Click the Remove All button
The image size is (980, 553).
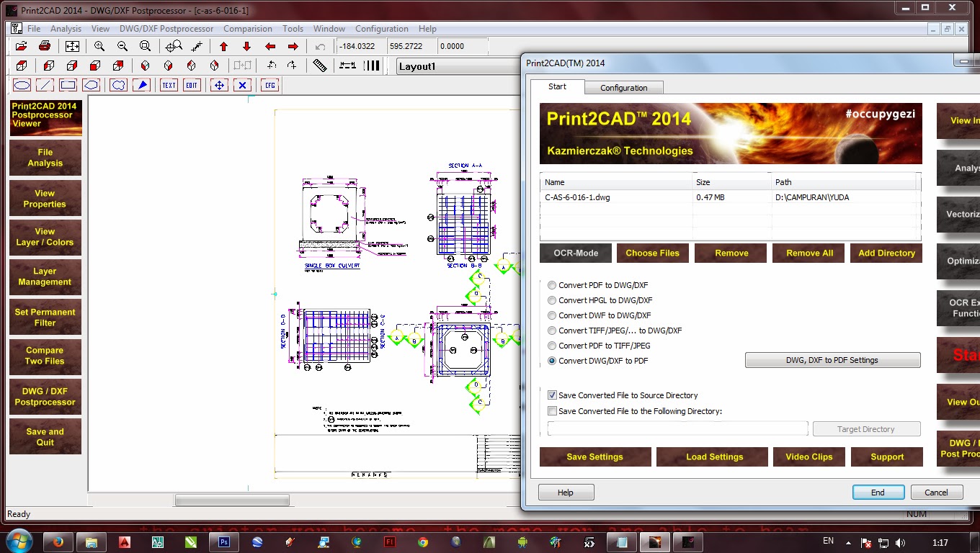tap(809, 253)
